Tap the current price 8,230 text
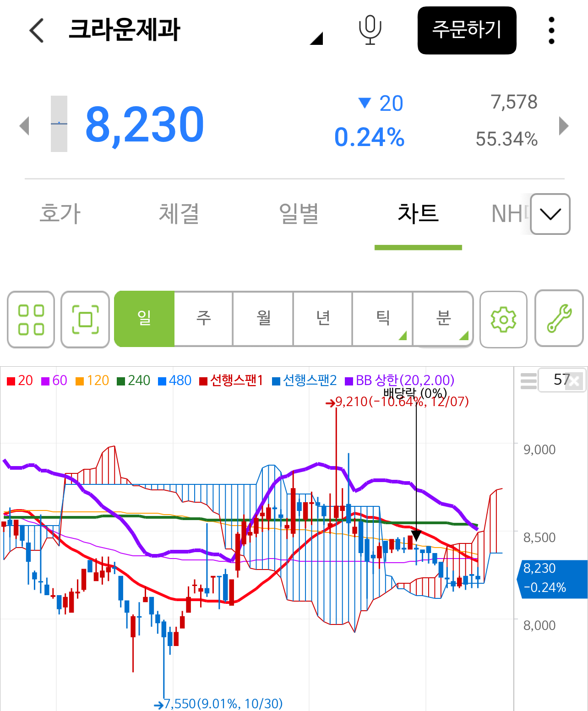This screenshot has height=711, width=588. tap(145, 125)
